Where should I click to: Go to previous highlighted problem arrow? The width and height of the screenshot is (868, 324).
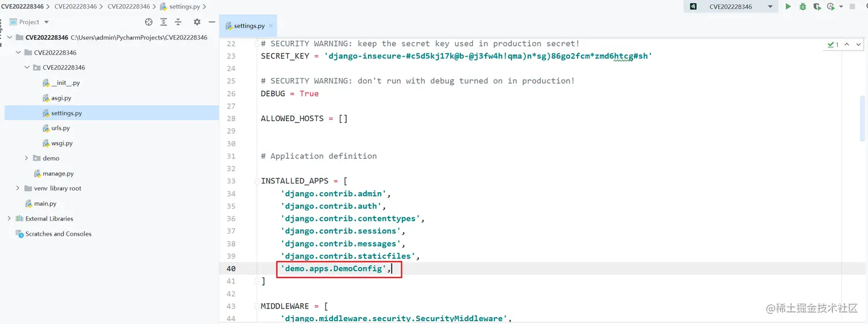847,44
